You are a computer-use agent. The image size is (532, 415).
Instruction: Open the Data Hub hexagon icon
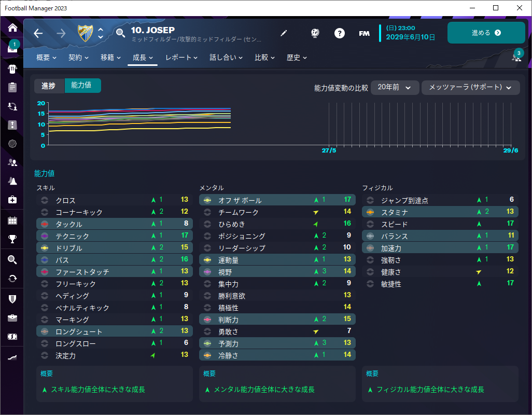(x=12, y=144)
